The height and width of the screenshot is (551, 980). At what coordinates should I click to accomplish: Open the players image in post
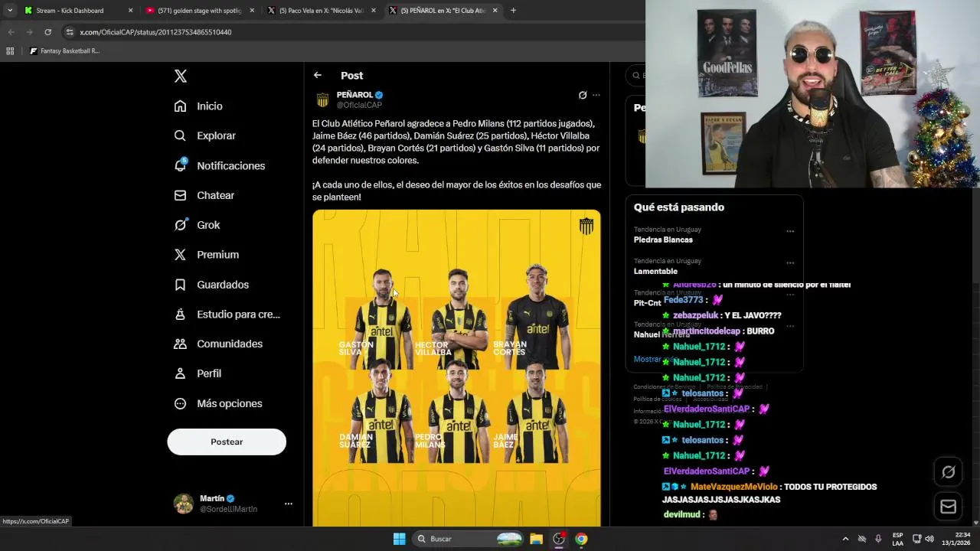(456, 367)
